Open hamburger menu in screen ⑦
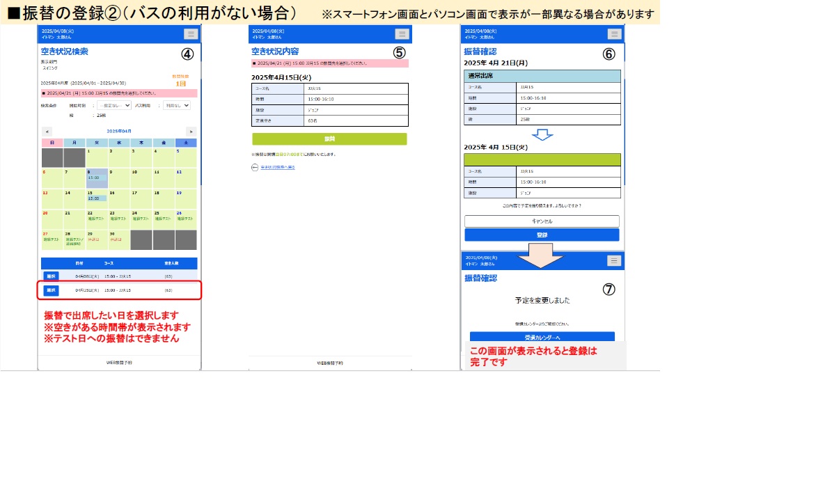The height and width of the screenshot is (504, 816). 613,260
